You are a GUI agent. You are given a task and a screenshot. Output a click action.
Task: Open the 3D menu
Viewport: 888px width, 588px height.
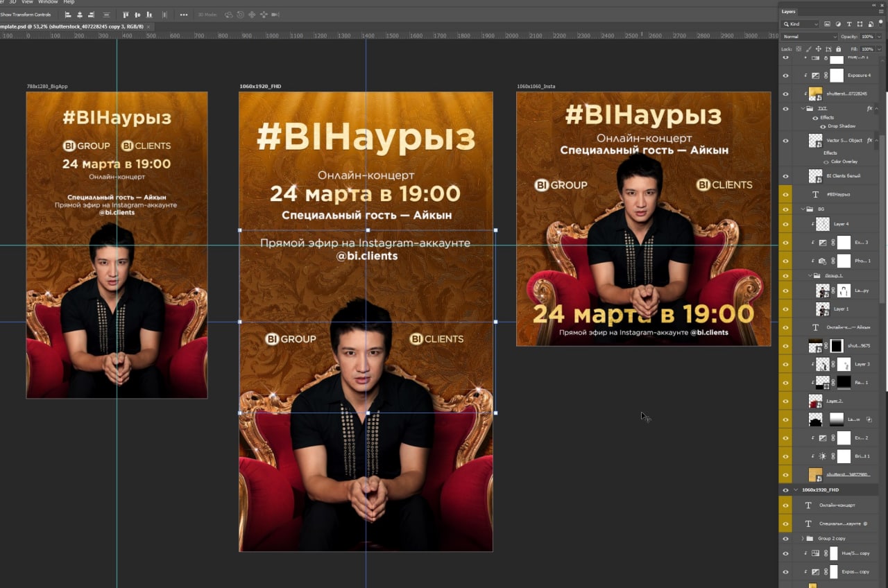coord(12,2)
